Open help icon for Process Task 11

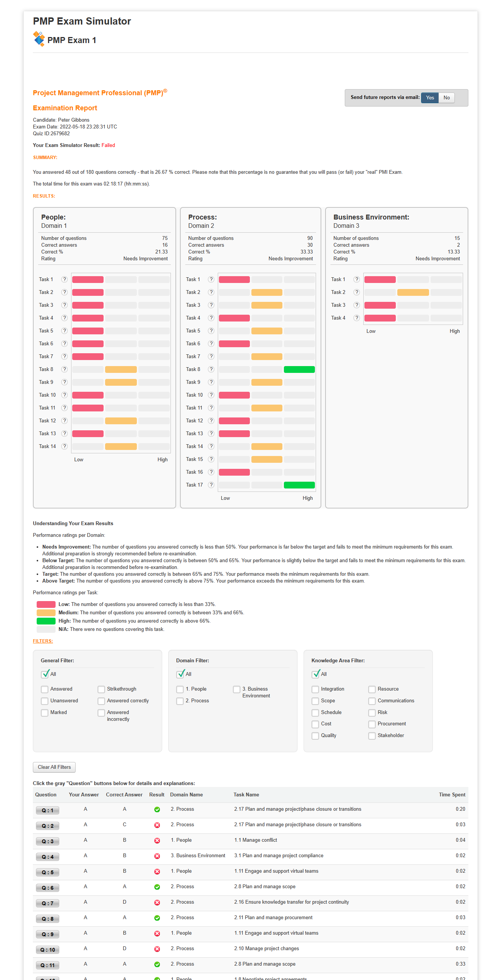point(211,407)
